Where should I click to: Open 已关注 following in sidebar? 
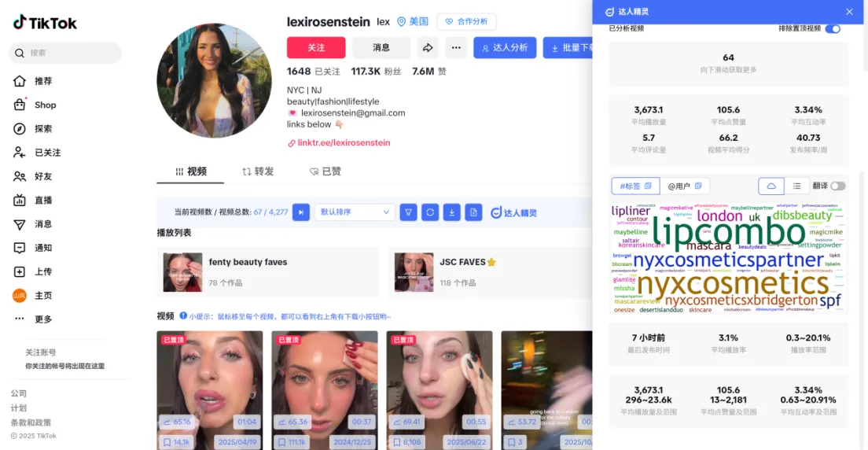[36, 153]
